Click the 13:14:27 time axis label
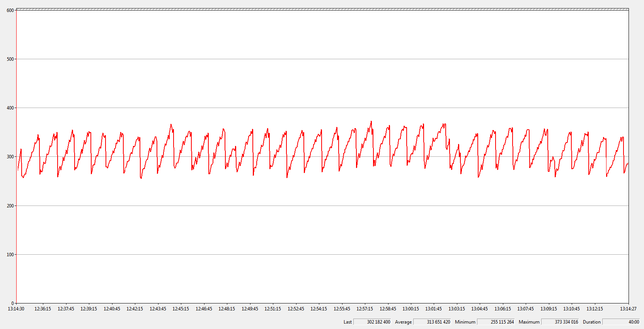Image resolution: width=644 pixels, height=329 pixels. pyautogui.click(x=629, y=309)
